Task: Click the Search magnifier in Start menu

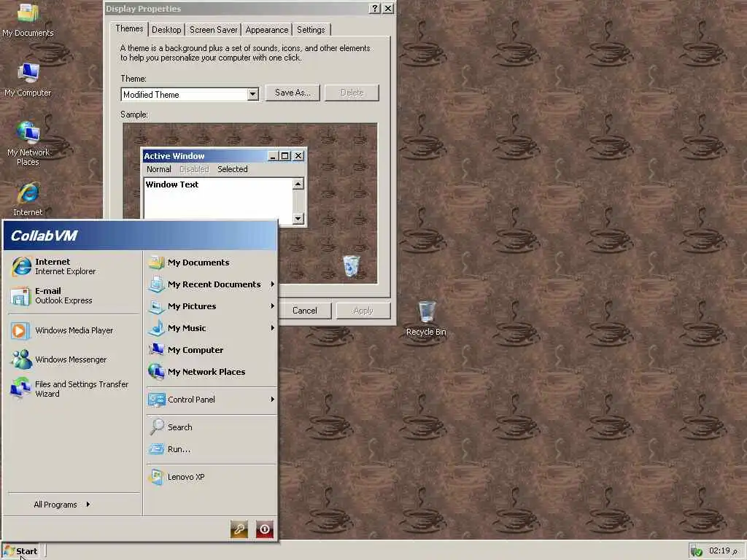Action: (x=157, y=427)
